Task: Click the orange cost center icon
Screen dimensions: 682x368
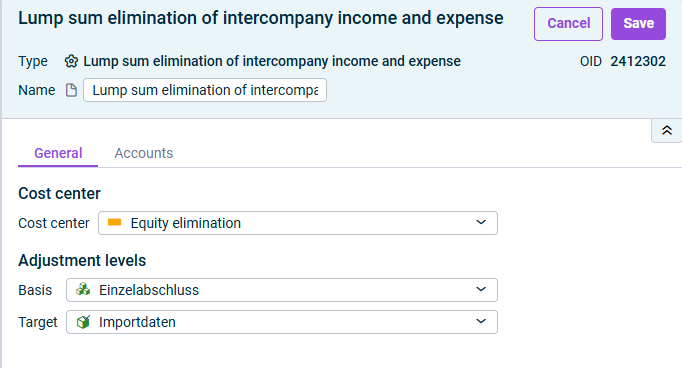Action: pyautogui.click(x=114, y=222)
